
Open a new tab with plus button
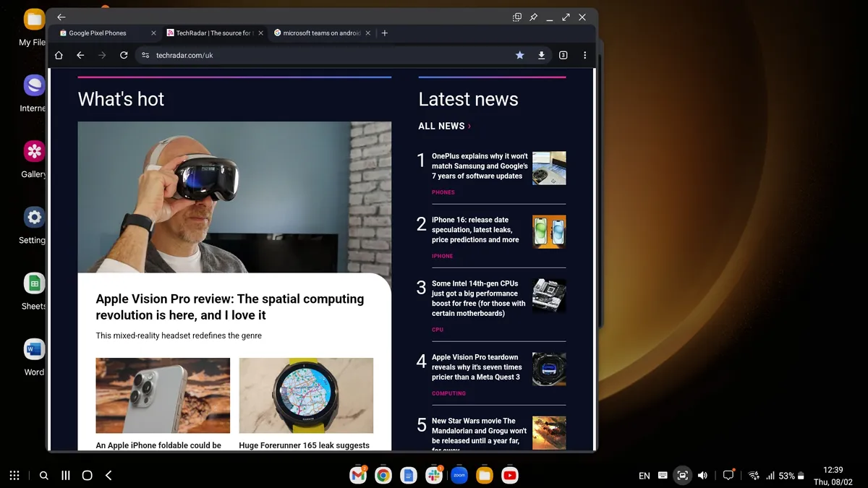pos(385,33)
